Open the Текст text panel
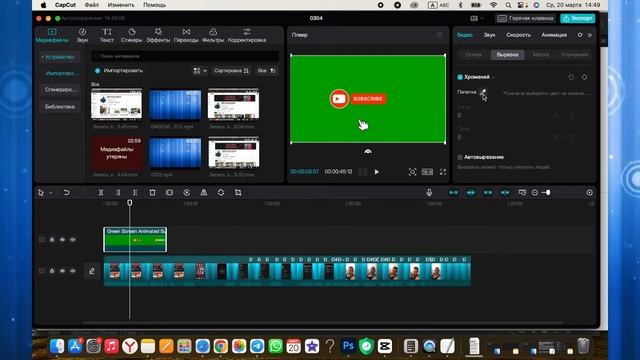 click(107, 35)
